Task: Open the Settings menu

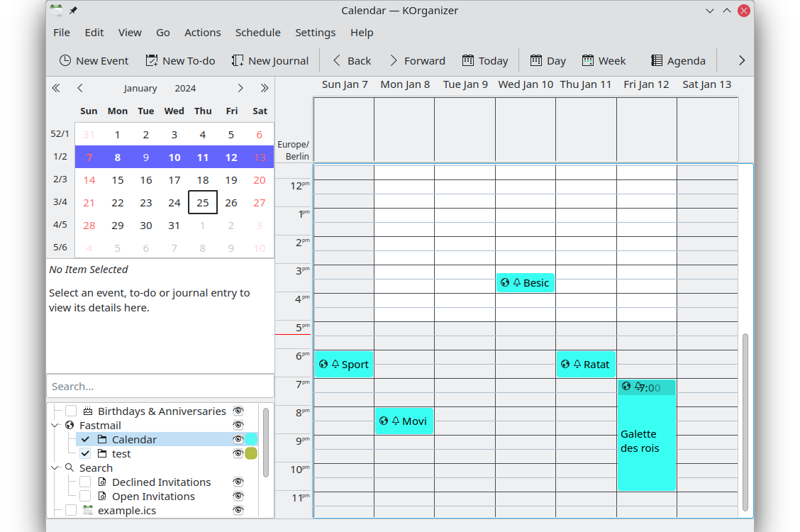Action: (x=315, y=33)
